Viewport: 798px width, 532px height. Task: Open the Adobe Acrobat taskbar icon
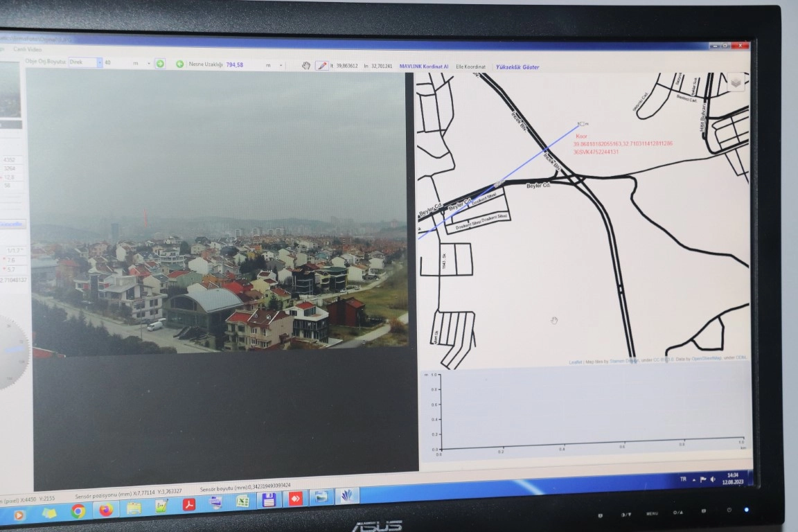point(188,504)
